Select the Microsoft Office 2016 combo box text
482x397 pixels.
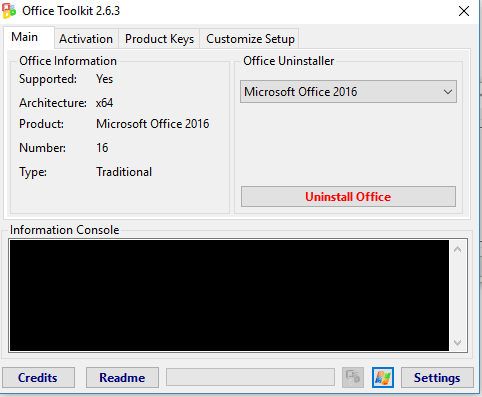click(300, 92)
